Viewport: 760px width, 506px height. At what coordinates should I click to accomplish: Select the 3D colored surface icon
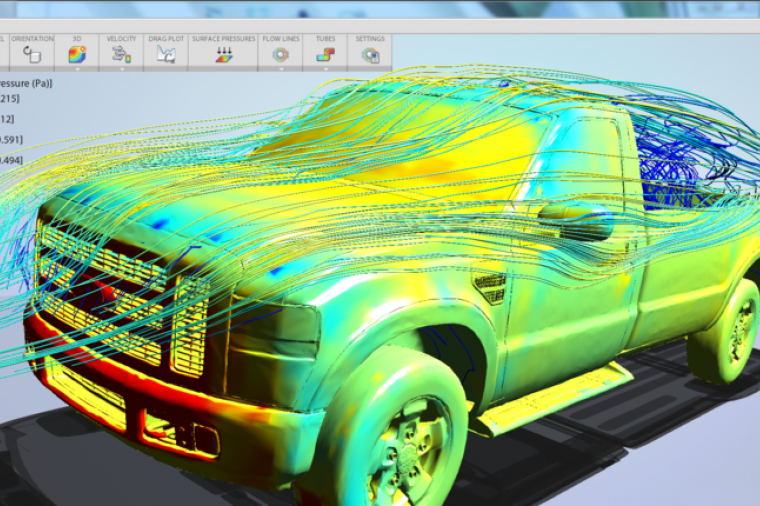point(77,54)
